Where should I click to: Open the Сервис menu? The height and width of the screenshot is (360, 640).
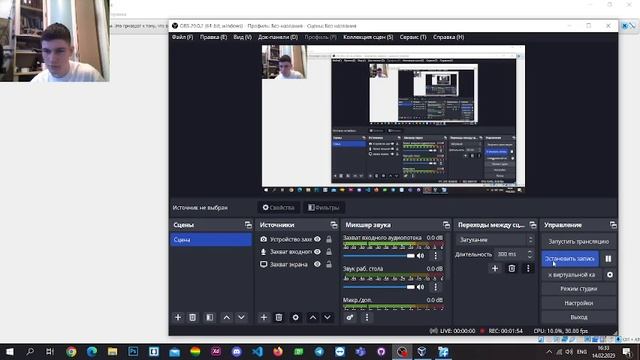(413, 37)
